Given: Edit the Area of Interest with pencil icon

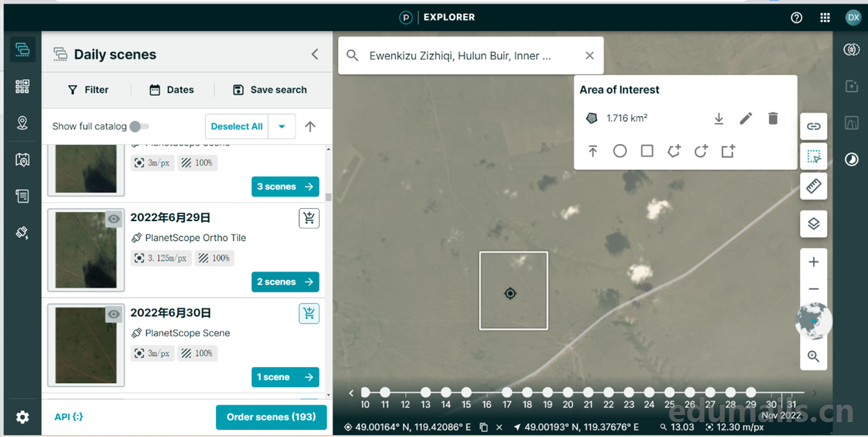Looking at the screenshot, I should tap(745, 119).
